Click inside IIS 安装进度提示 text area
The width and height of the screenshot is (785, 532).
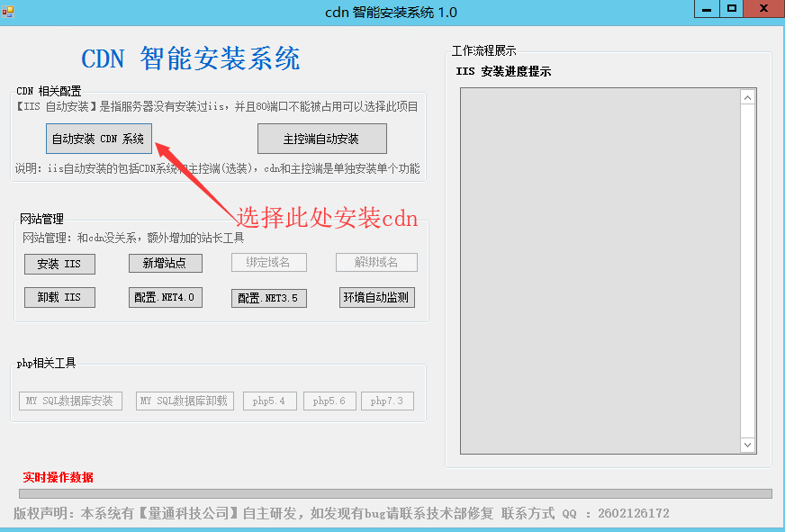(600, 270)
